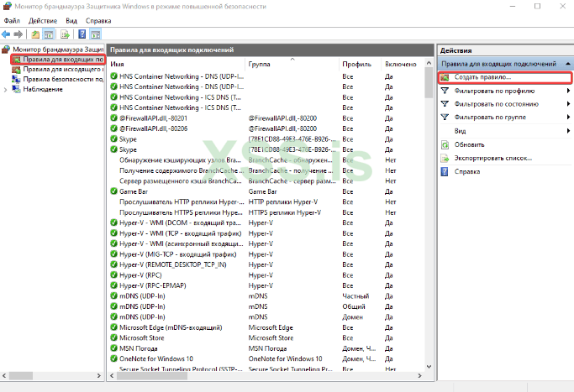Expand the Наблюдение tree node arrow
The width and height of the screenshot is (574, 392).
(5, 90)
